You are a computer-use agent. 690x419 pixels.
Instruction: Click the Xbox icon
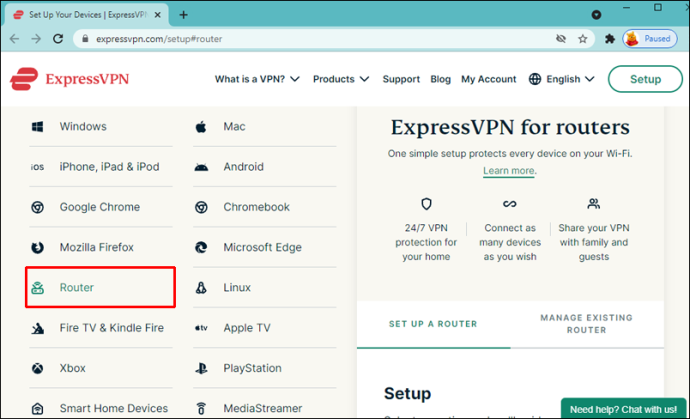(x=37, y=368)
